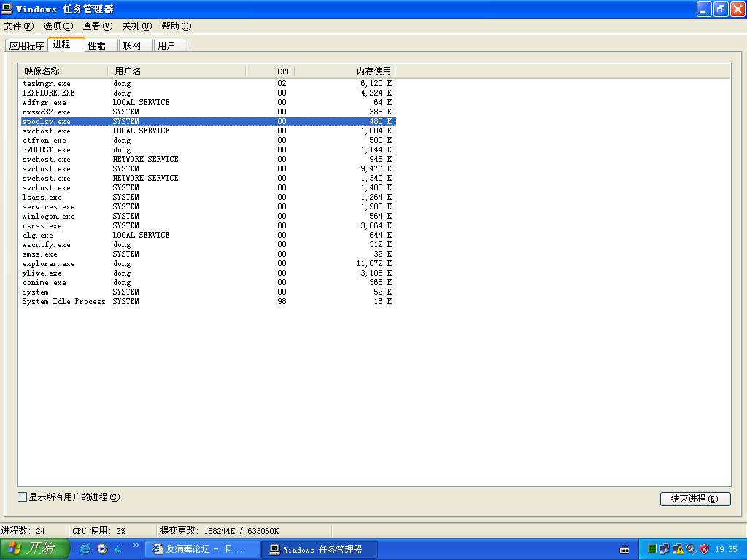Select the IEXPLORE.EXE process row

208,93
